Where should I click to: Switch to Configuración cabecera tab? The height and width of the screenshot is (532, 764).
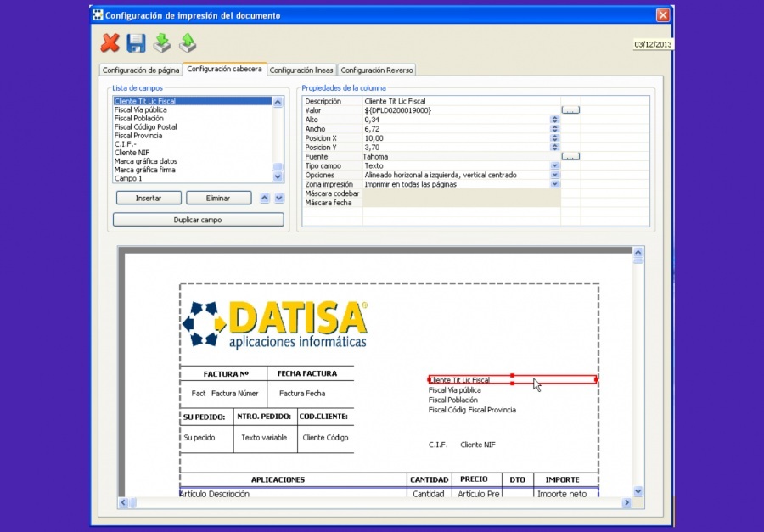[225, 70]
